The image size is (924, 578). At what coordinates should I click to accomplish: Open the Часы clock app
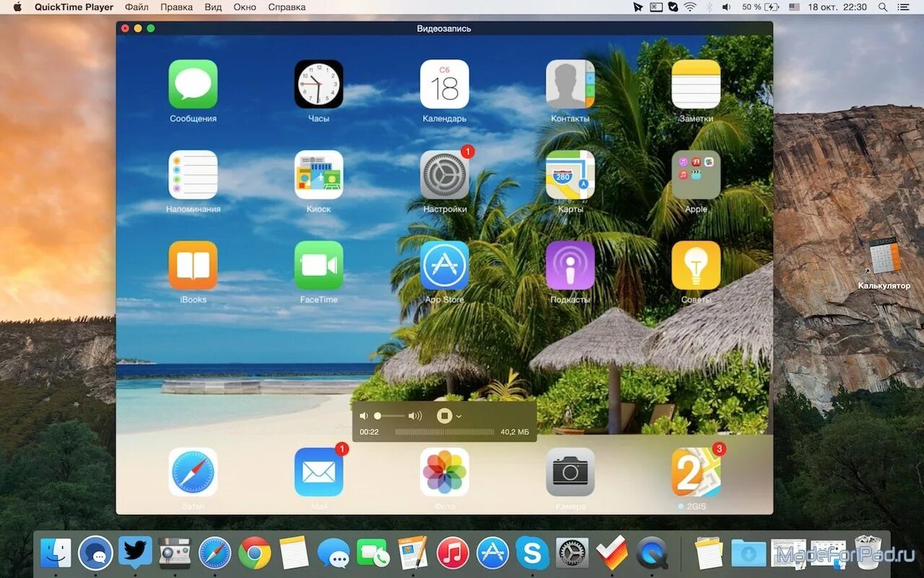[318, 84]
